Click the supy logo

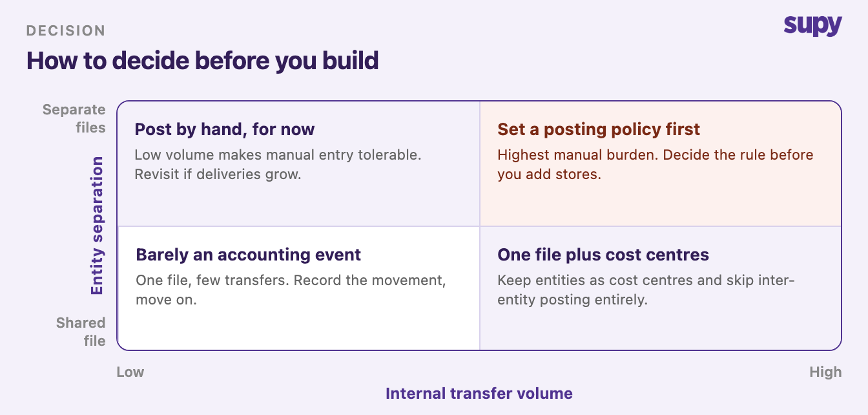[812, 25]
